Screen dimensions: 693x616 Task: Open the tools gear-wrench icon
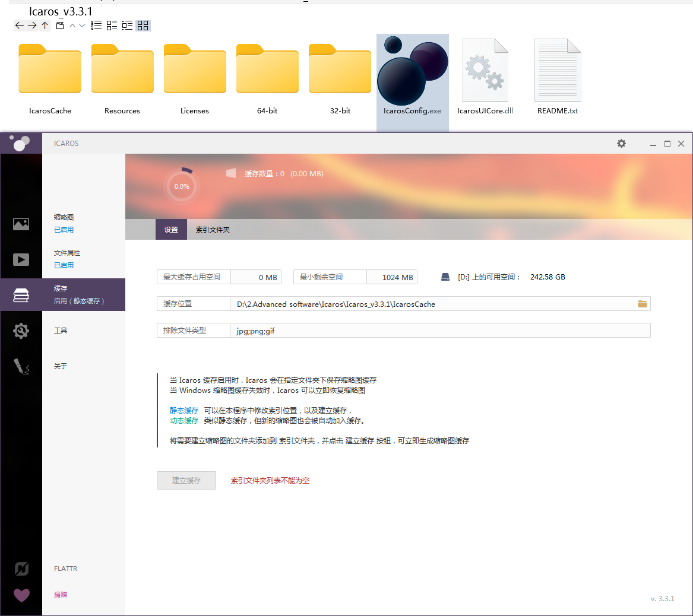coord(21,331)
